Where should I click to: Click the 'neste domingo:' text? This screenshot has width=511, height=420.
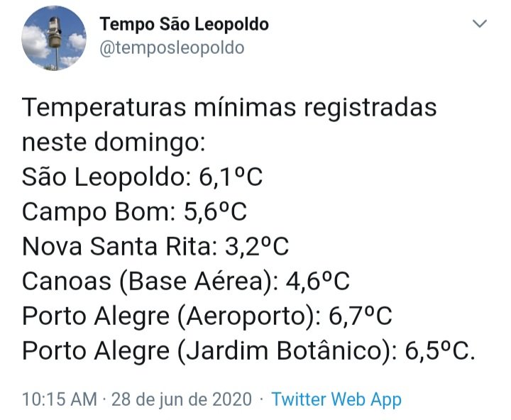(114, 143)
